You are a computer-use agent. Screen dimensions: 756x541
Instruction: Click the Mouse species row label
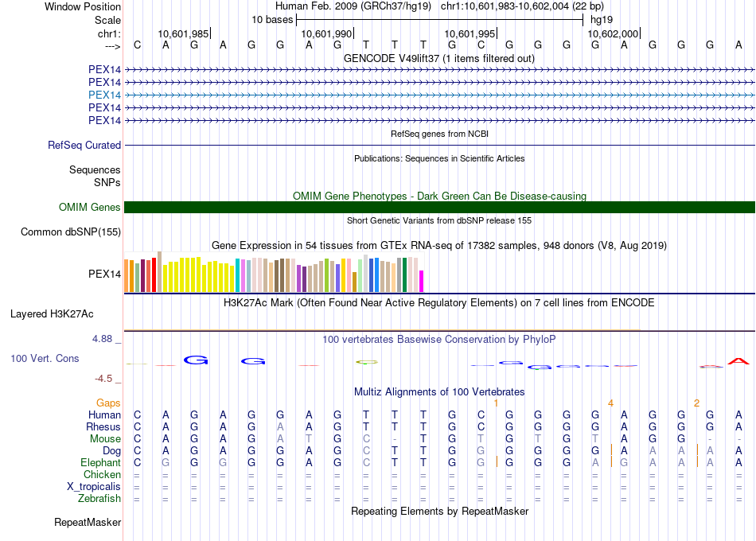pyautogui.click(x=105, y=438)
